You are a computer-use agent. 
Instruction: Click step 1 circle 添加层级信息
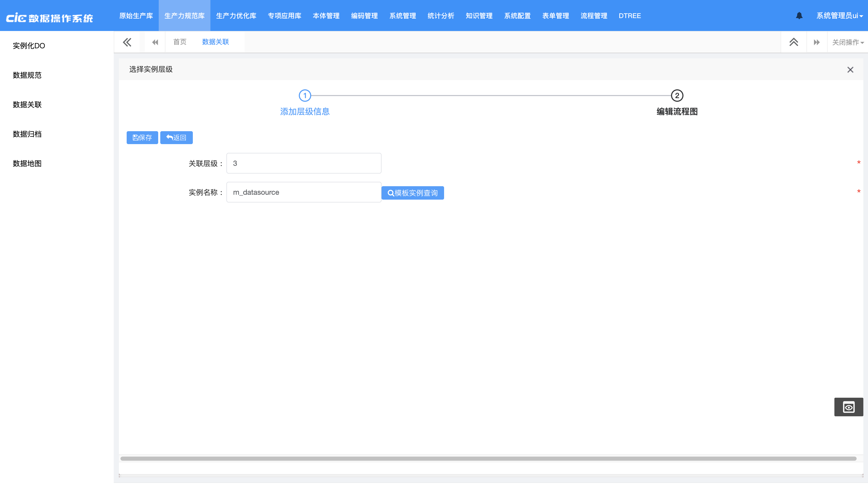(305, 96)
